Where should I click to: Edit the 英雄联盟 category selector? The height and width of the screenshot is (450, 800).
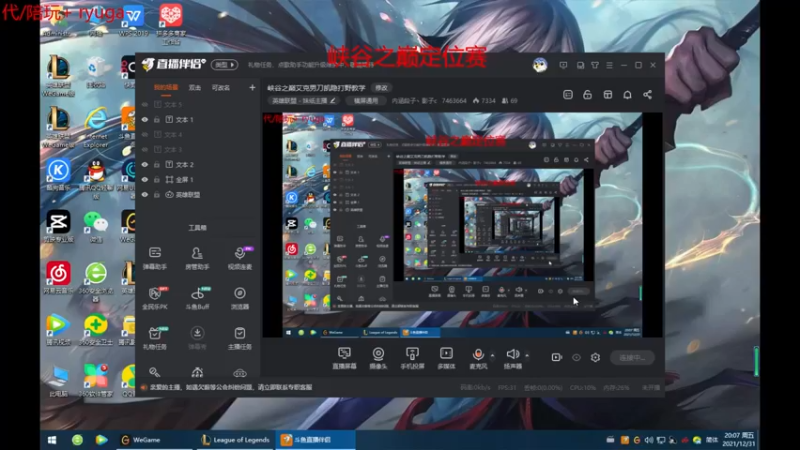click(304, 101)
